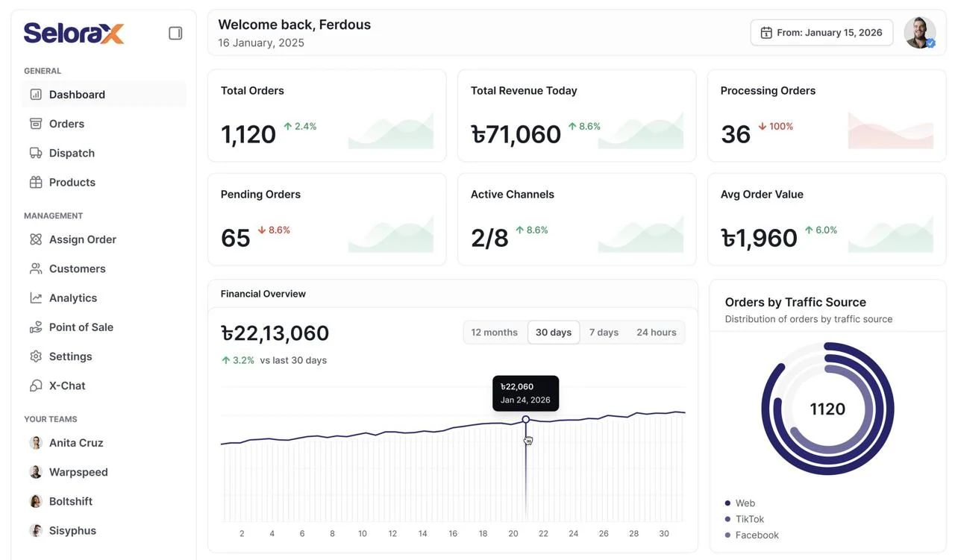The image size is (955, 560).
Task: Open the user profile avatar
Action: coord(920,33)
